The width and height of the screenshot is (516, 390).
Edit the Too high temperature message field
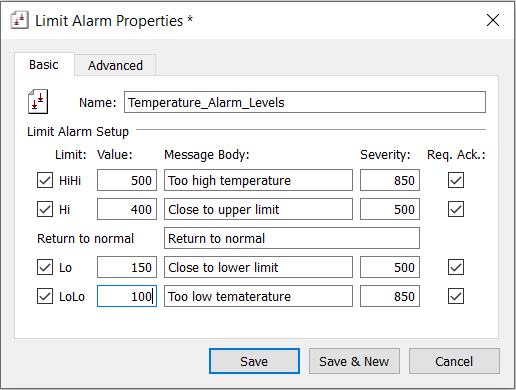[x=258, y=180]
